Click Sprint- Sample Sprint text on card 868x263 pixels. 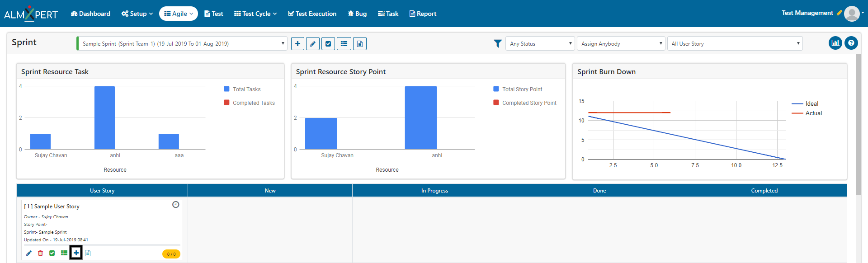click(x=45, y=232)
